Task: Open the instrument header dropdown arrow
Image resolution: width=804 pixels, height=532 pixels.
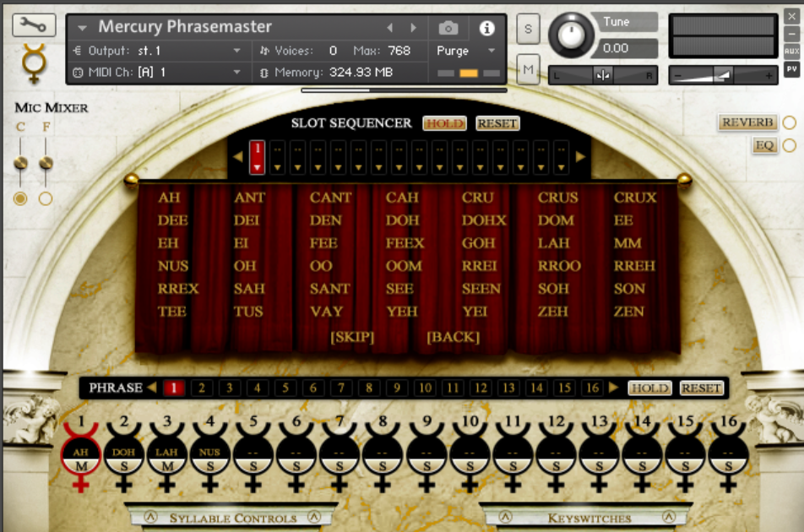Action: pyautogui.click(x=82, y=28)
